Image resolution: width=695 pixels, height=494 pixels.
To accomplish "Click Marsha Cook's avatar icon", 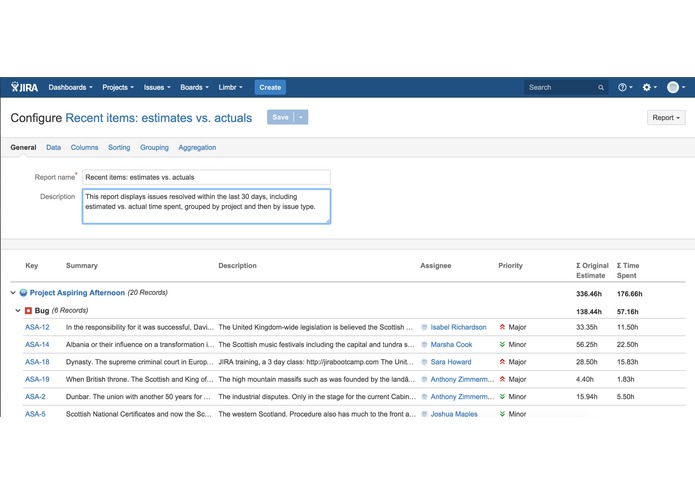I will pos(424,345).
